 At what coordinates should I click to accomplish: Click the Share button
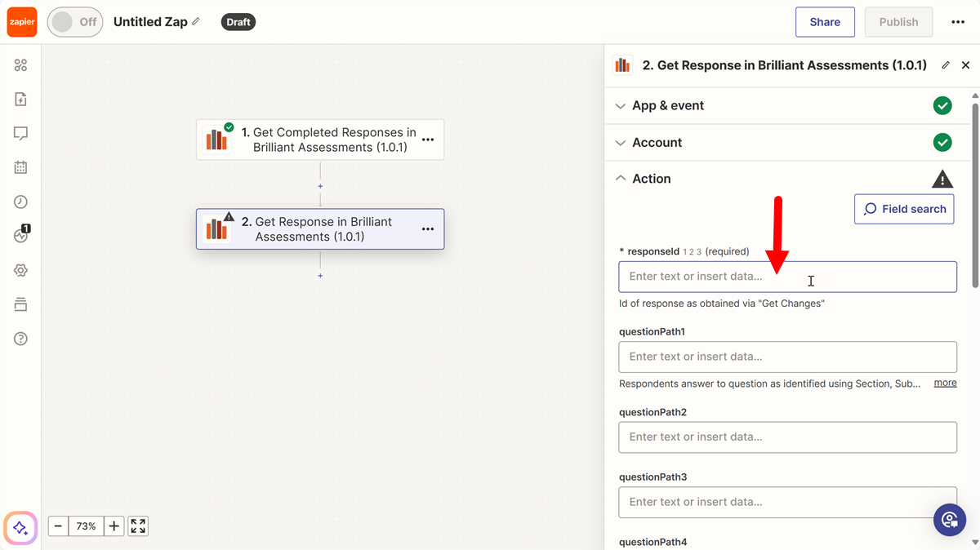(x=825, y=22)
